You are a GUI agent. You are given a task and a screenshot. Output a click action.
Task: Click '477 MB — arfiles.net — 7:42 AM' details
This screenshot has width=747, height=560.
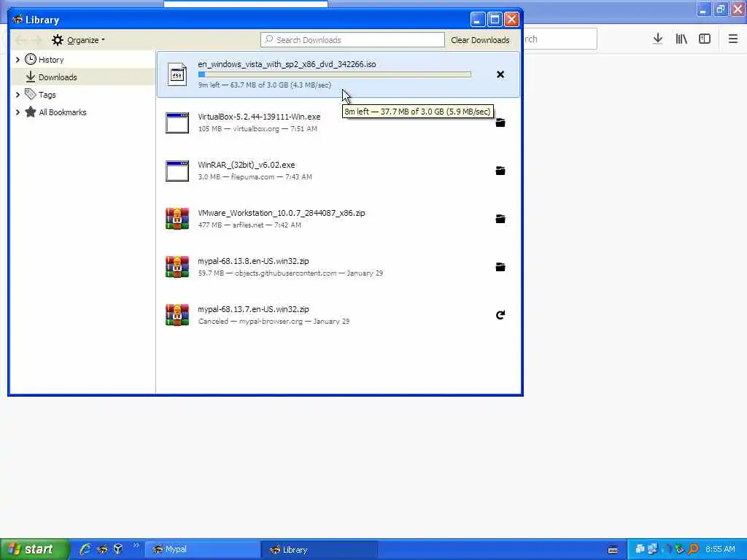point(249,225)
